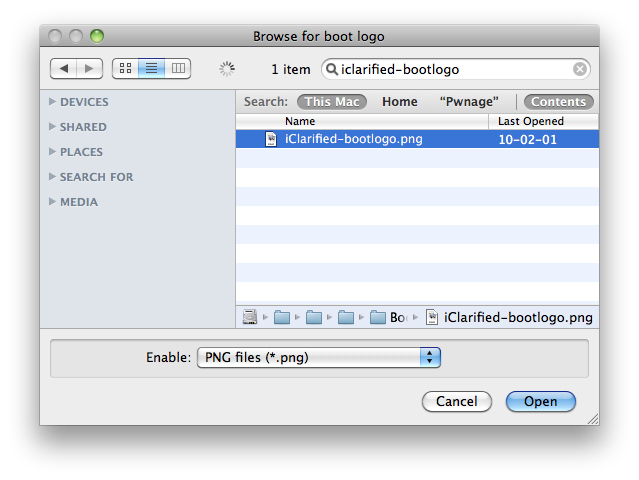
Task: Go forward with the right arrow button
Action: click(89, 68)
